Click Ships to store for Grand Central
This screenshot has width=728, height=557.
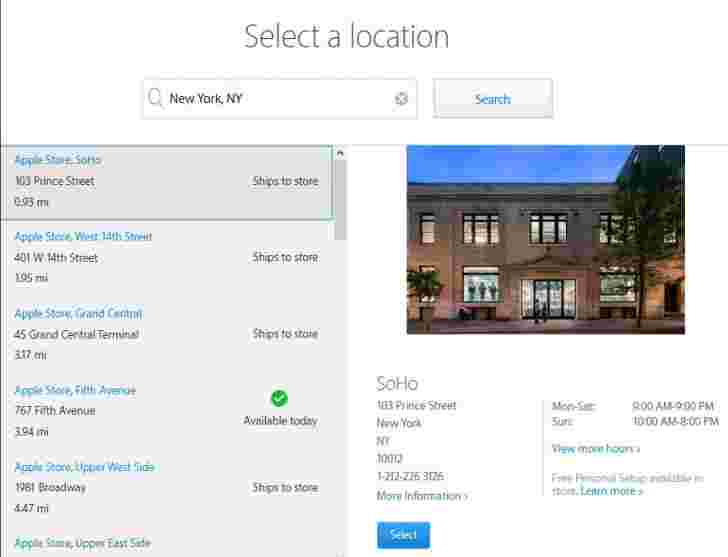tap(286, 334)
